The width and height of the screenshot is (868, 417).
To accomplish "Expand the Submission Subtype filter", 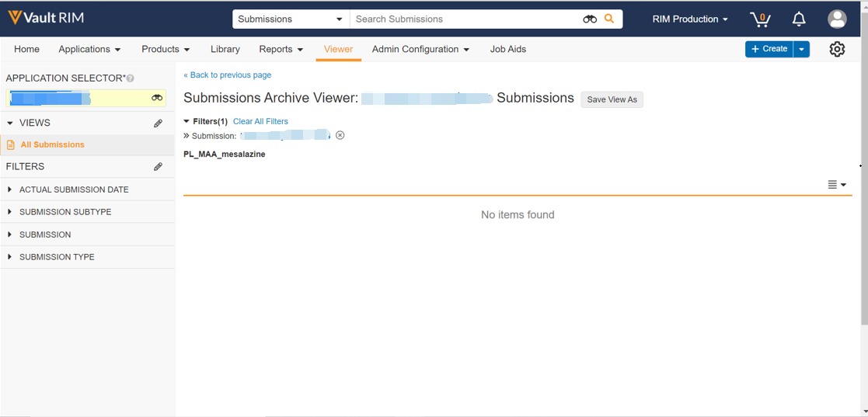I will [65, 212].
